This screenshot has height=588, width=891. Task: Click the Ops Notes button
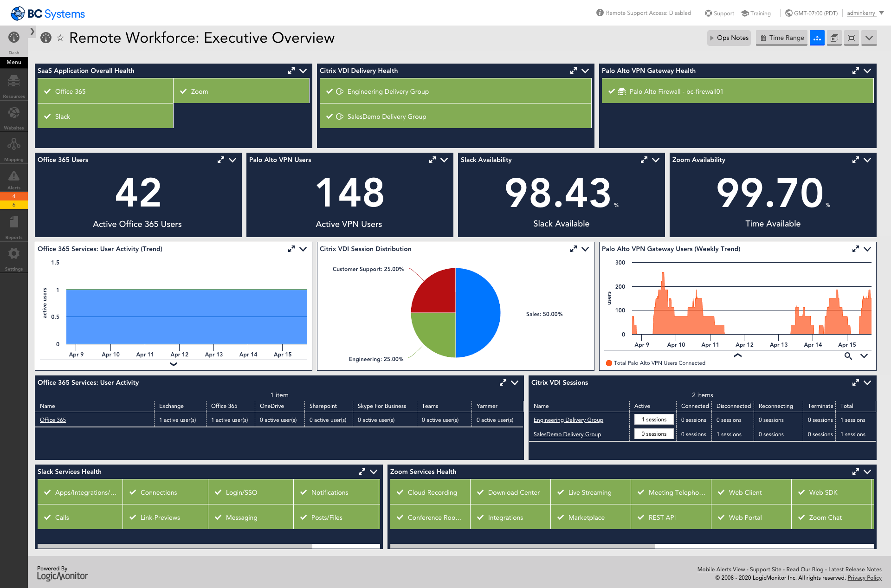(729, 38)
